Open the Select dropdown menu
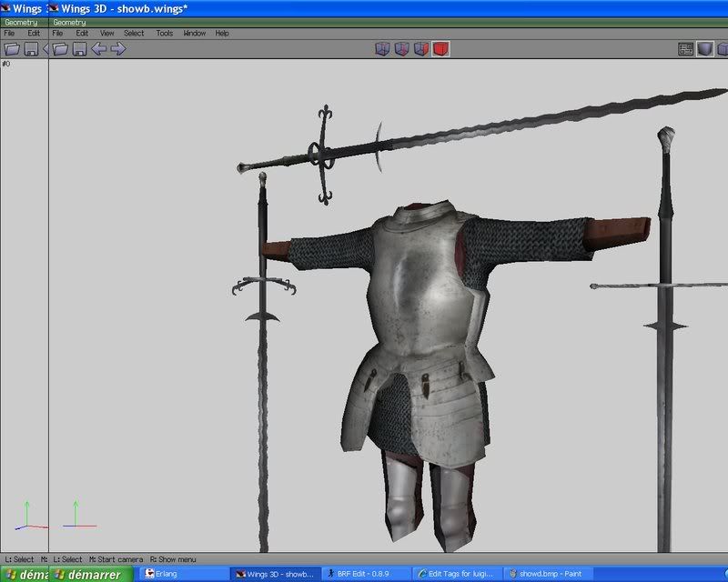The width and height of the screenshot is (728, 582). (134, 34)
